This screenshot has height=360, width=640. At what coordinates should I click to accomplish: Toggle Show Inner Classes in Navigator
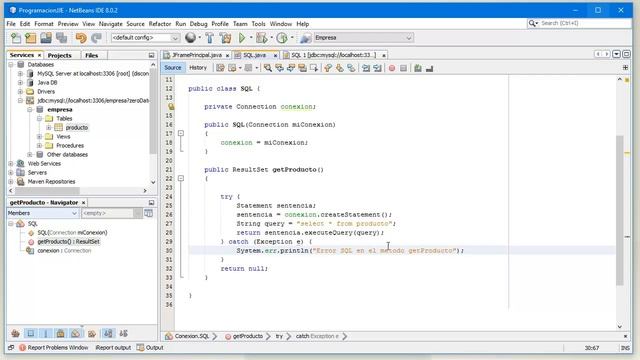click(76, 333)
